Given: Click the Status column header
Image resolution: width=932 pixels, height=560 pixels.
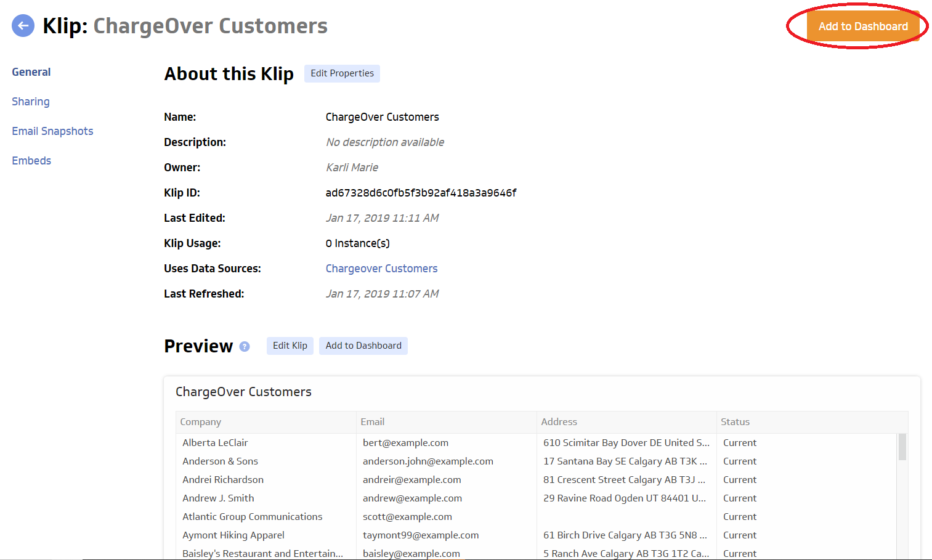Looking at the screenshot, I should click(812, 422).
